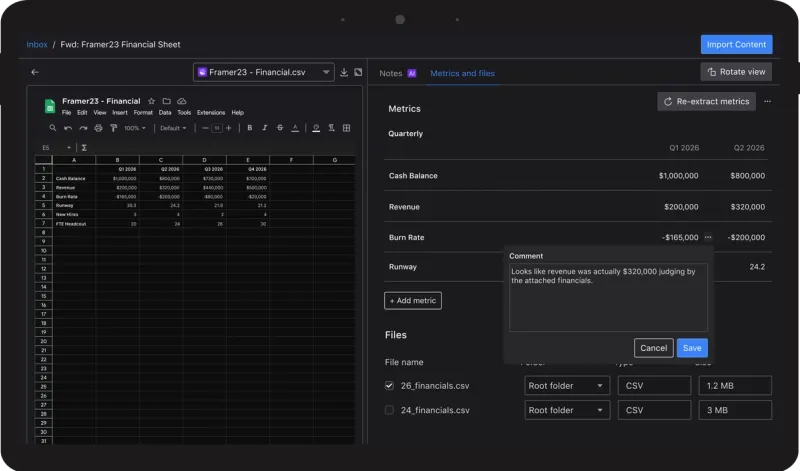Check the 24_financials.csv checkbox

coord(390,410)
